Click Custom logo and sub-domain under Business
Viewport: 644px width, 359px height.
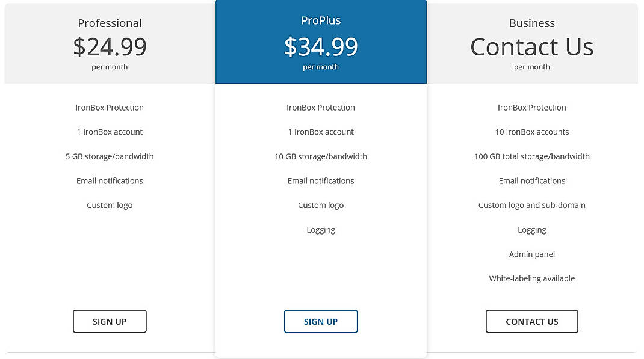tap(531, 205)
